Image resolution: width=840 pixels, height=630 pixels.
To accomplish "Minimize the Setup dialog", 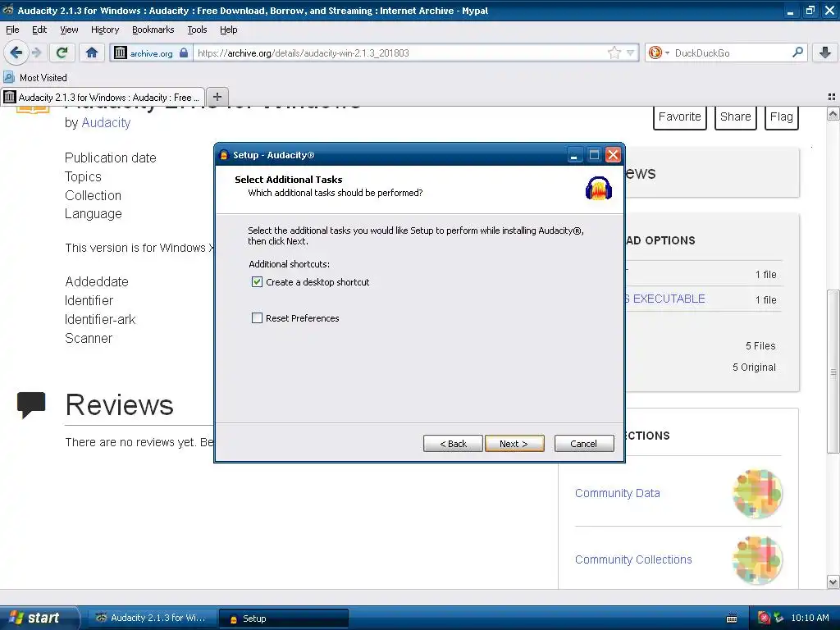I will tap(574, 155).
